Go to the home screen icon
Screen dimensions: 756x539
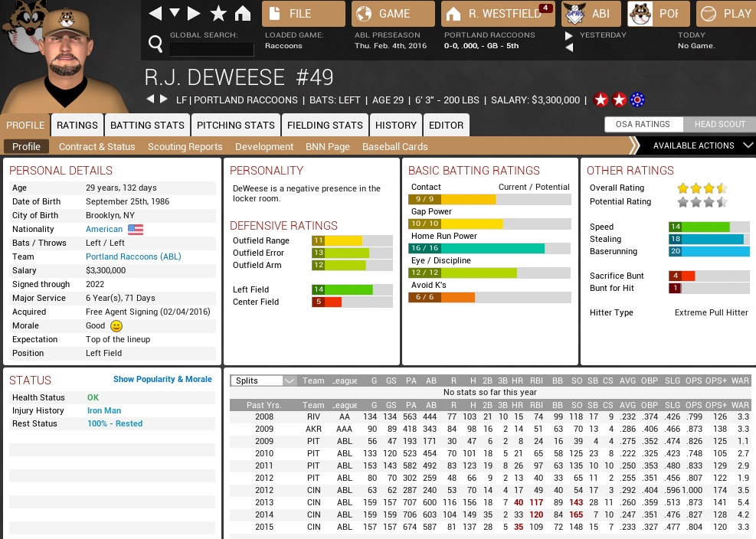(242, 13)
